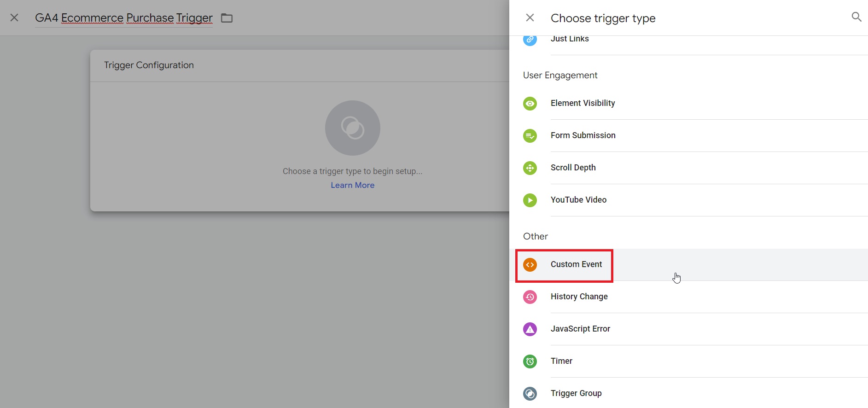868x408 pixels.
Task: Click the Trigger Configuration card heading
Action: coord(149,65)
